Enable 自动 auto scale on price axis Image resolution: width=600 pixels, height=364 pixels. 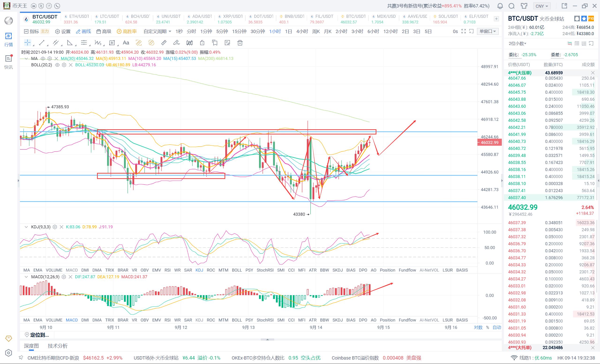click(497, 327)
